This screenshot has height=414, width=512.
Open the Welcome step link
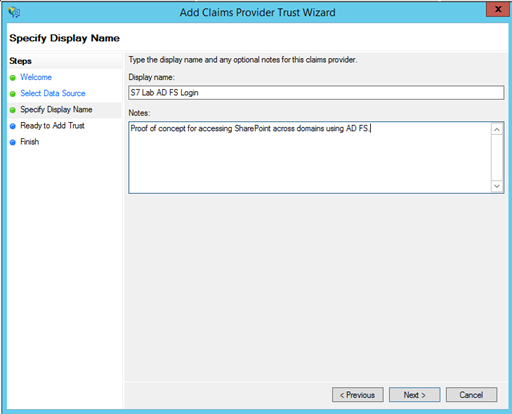click(36, 77)
